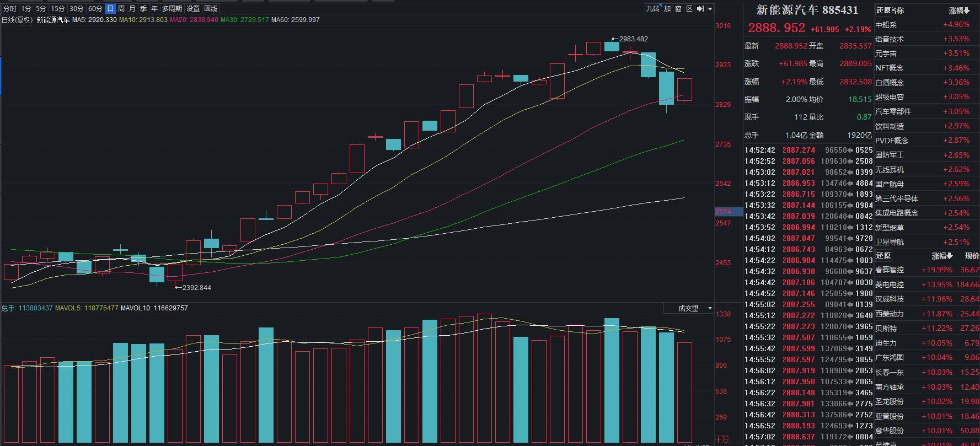
Task: Select the 第三代半导体 sector row
Action: 927,198
